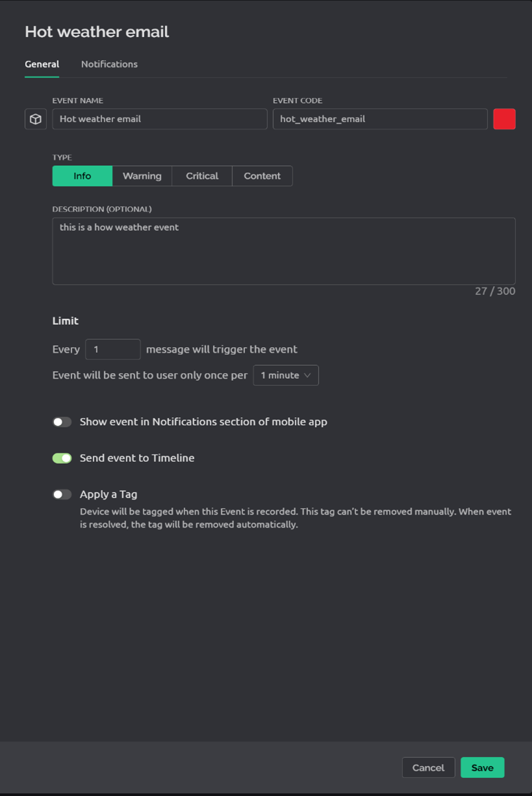Choose the Info event type

point(82,176)
